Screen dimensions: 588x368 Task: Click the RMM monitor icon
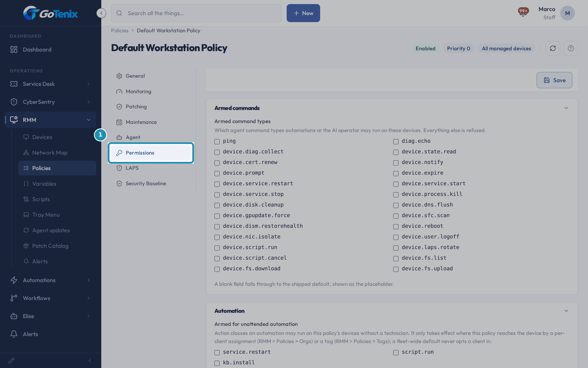(14, 120)
